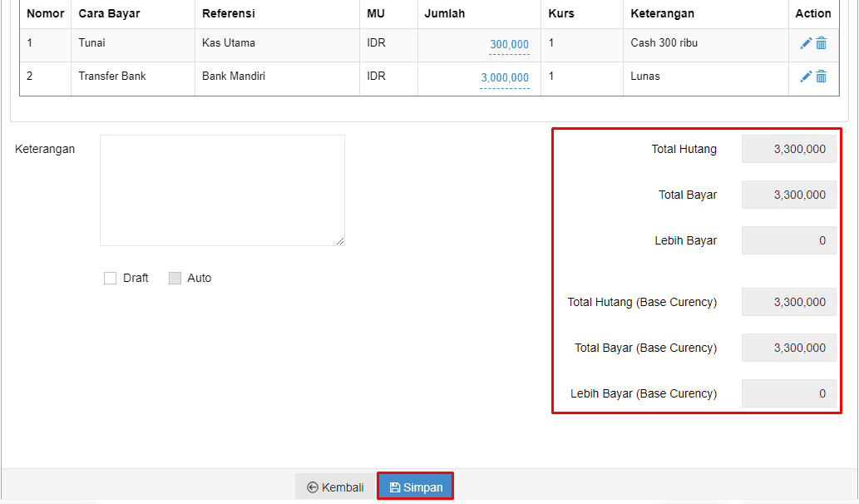The image size is (859, 504).
Task: Edit the Transfer Bank row with pencil icon
Action: pos(805,77)
